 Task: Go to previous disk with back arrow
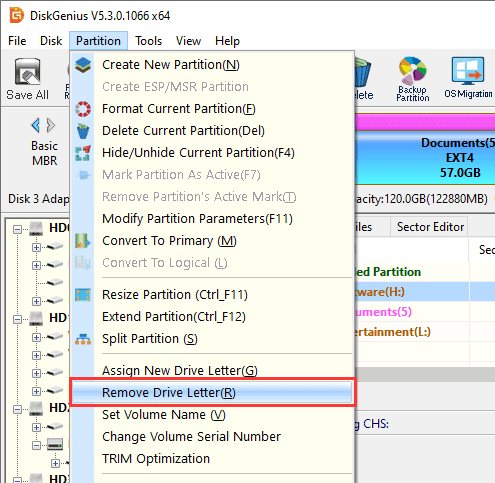tap(36, 125)
